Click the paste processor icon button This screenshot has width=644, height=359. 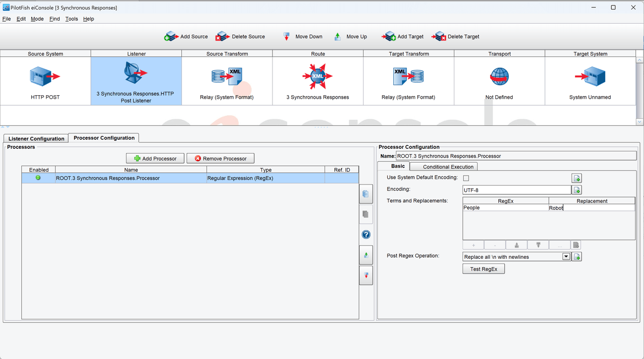pos(366,214)
